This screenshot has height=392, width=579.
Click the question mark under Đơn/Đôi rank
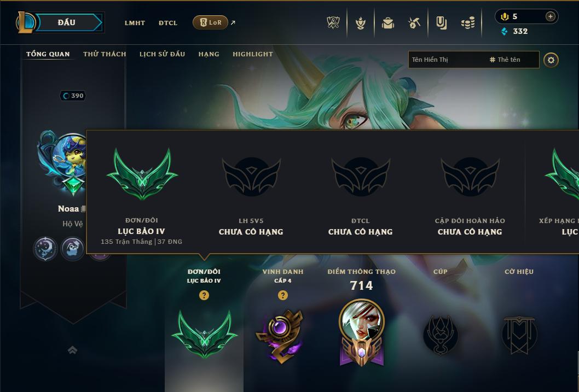pyautogui.click(x=204, y=295)
